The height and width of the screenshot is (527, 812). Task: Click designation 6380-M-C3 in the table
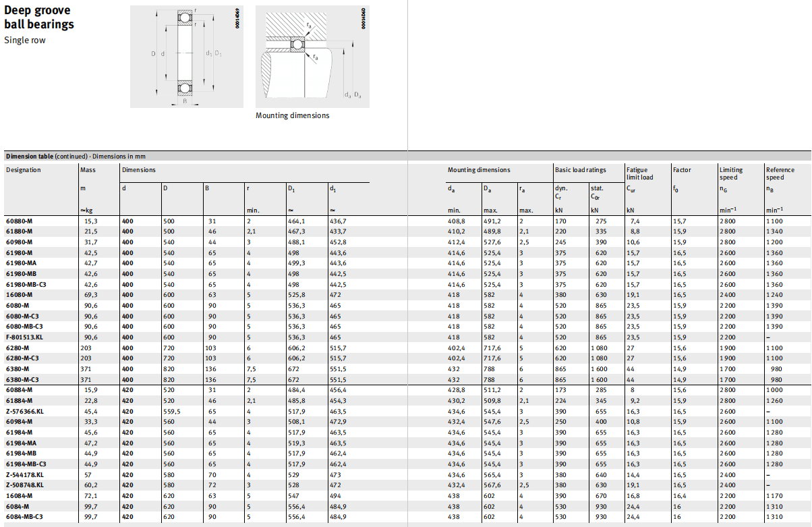pyautogui.click(x=22, y=379)
